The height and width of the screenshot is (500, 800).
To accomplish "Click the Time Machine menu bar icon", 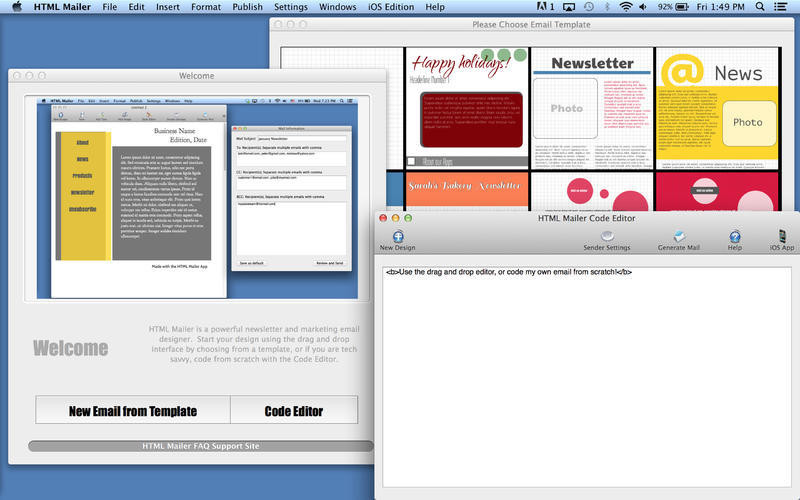I will click(x=589, y=7).
